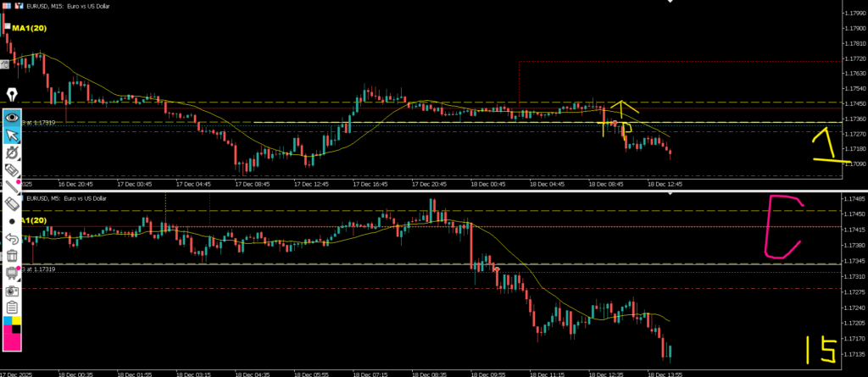Image resolution: width=868 pixels, height=377 pixels.
Task: Click the chart bars icon beside EURUSD, M15
Action: pos(17,5)
